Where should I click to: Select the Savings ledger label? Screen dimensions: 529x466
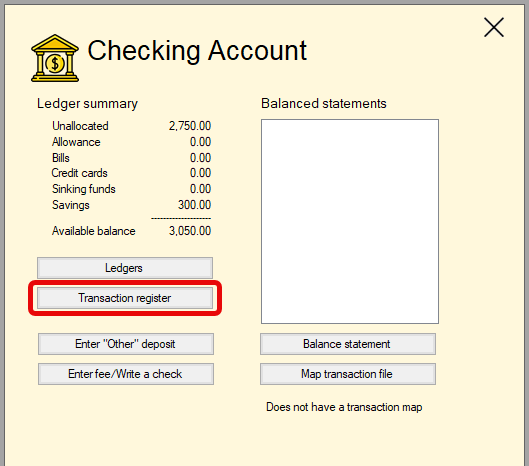click(71, 205)
